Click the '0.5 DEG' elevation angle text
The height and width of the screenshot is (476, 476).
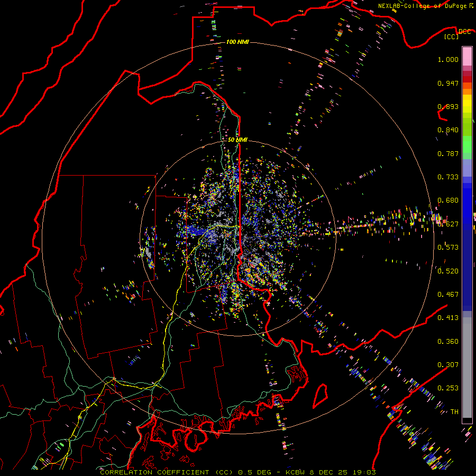(255, 472)
